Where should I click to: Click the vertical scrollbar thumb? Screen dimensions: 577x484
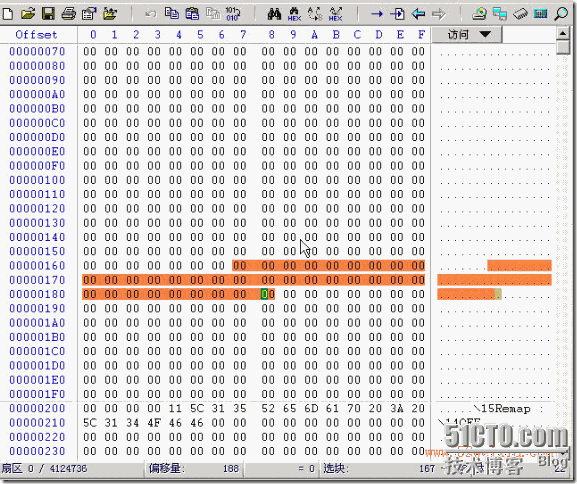tap(563, 47)
